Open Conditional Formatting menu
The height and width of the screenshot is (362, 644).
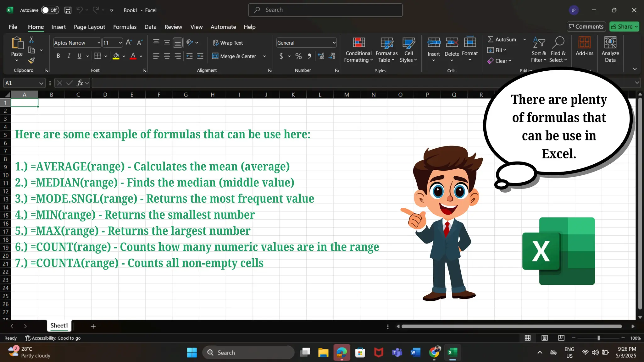[x=358, y=50]
